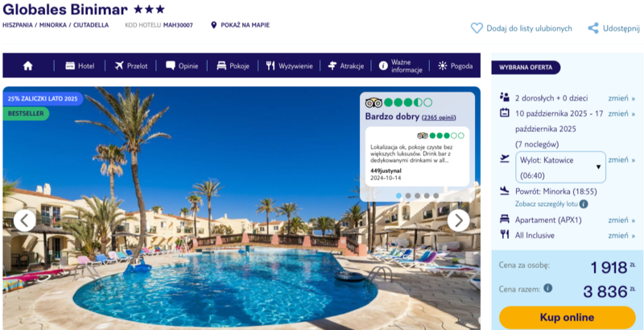Click the heart icon for favorites
Image resolution: width=644 pixels, height=330 pixels.
(x=477, y=28)
